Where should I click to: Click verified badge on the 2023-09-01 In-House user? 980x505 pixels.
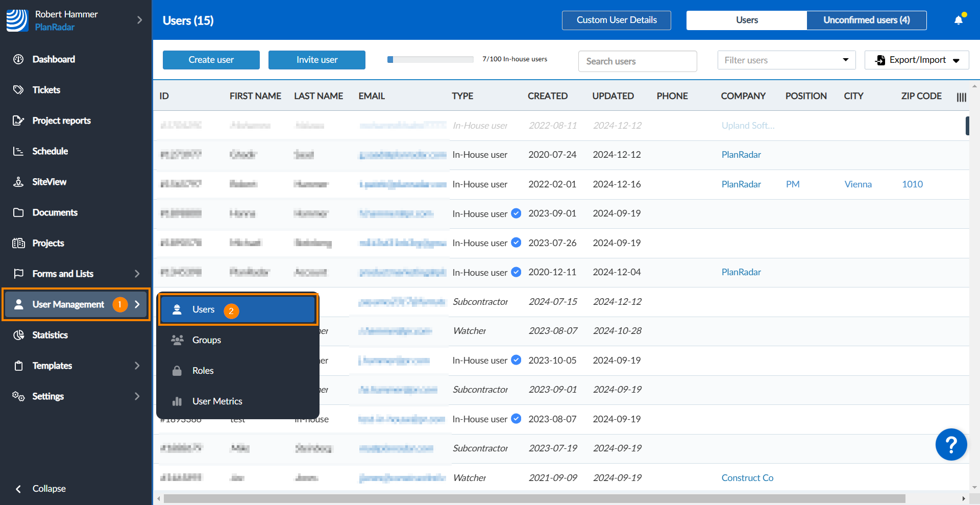click(x=516, y=213)
